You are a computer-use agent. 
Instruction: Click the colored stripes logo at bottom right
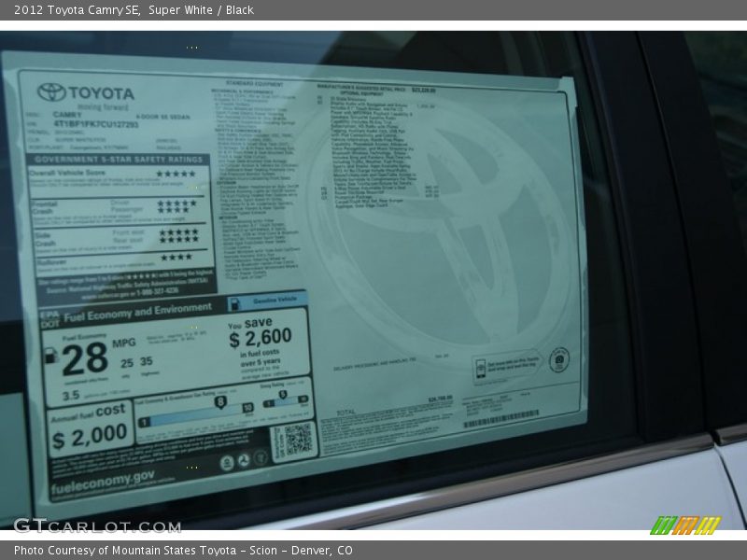[x=685, y=525]
